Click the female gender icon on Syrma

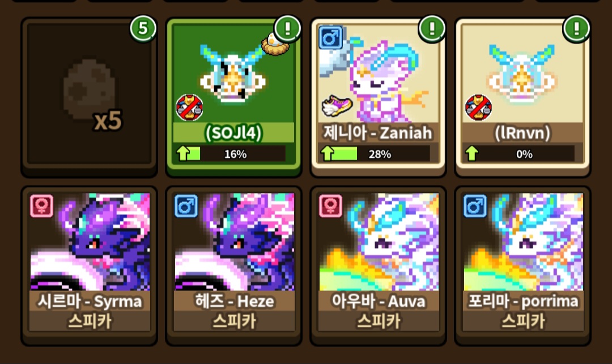tap(42, 205)
